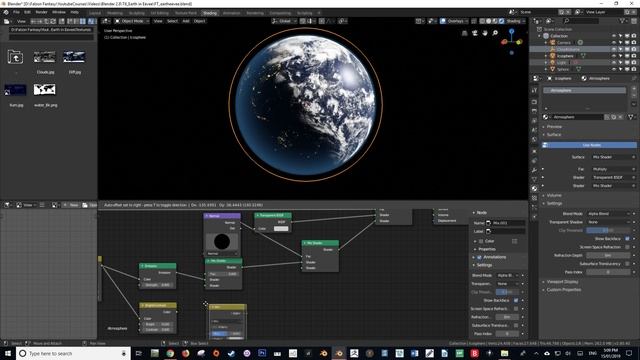
Task: Open Task View on the taskbar
Action: click(139, 353)
